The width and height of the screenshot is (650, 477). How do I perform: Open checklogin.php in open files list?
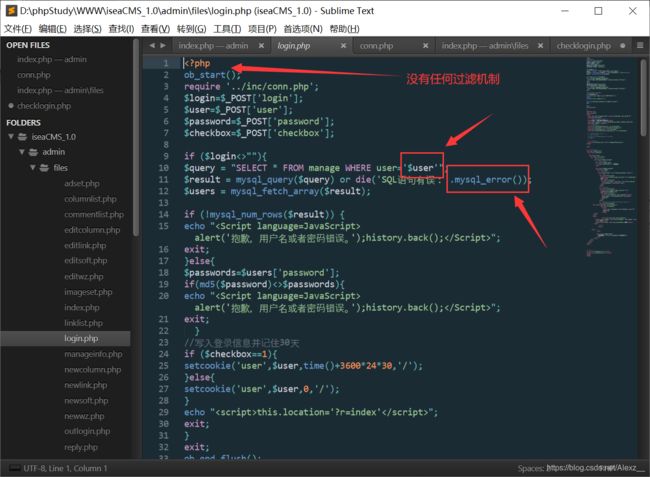click(x=44, y=106)
